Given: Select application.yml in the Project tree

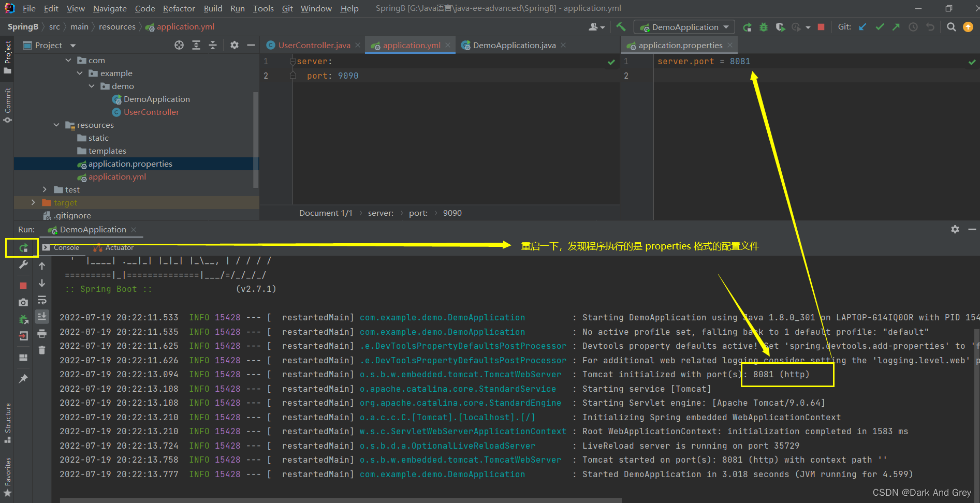Looking at the screenshot, I should 117,177.
